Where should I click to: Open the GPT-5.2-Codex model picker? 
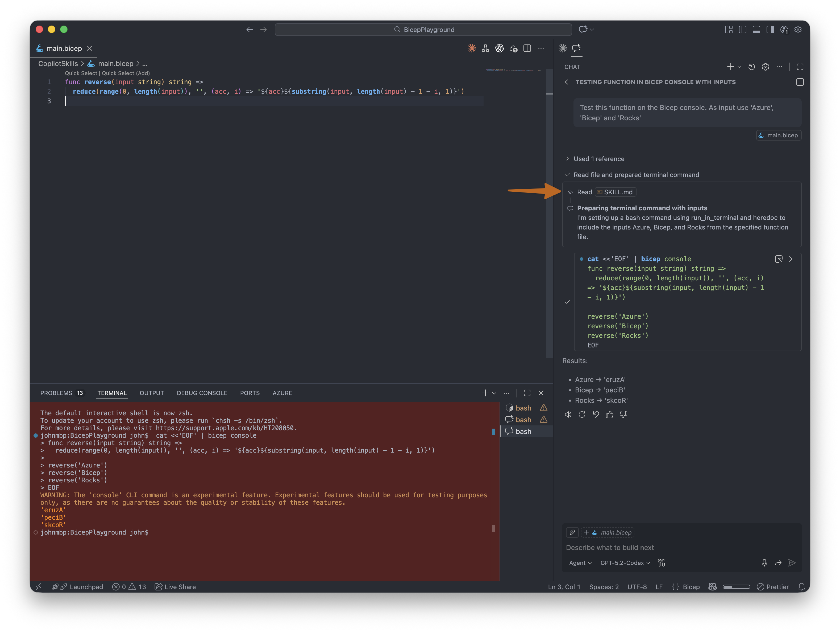tap(625, 563)
